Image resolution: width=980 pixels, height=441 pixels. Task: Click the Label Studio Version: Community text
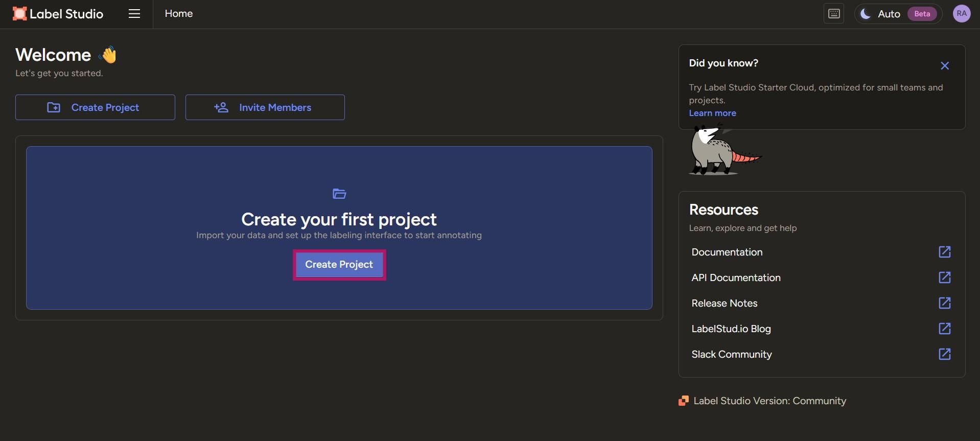pyautogui.click(x=769, y=401)
